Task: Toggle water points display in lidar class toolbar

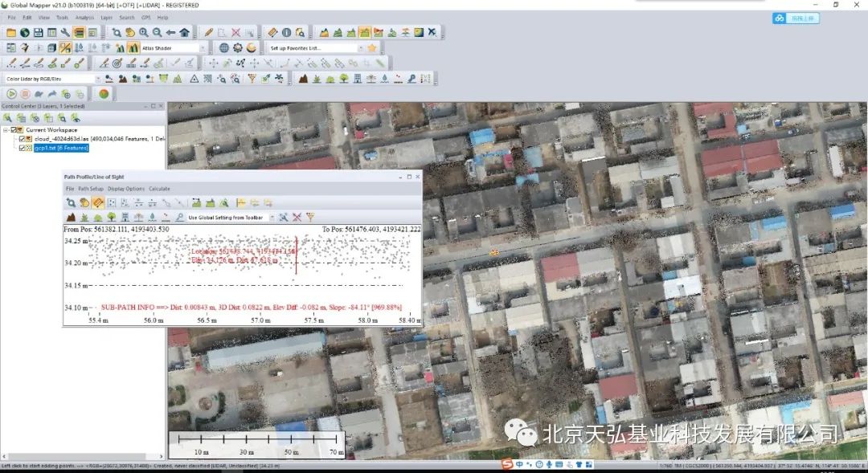Action: tap(385, 79)
